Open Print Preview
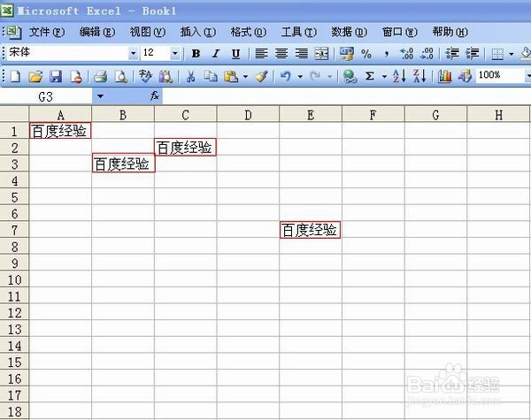The height and width of the screenshot is (420, 531). (x=120, y=76)
